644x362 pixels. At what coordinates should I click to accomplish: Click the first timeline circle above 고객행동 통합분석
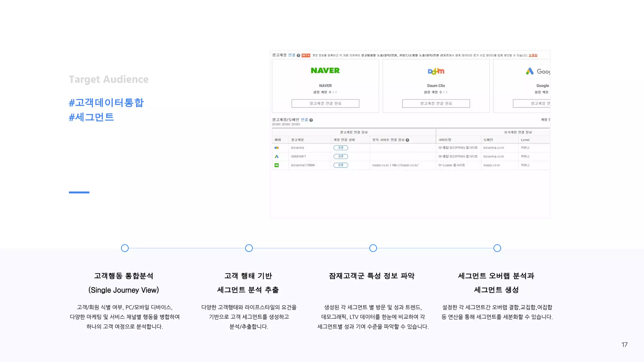pos(125,248)
